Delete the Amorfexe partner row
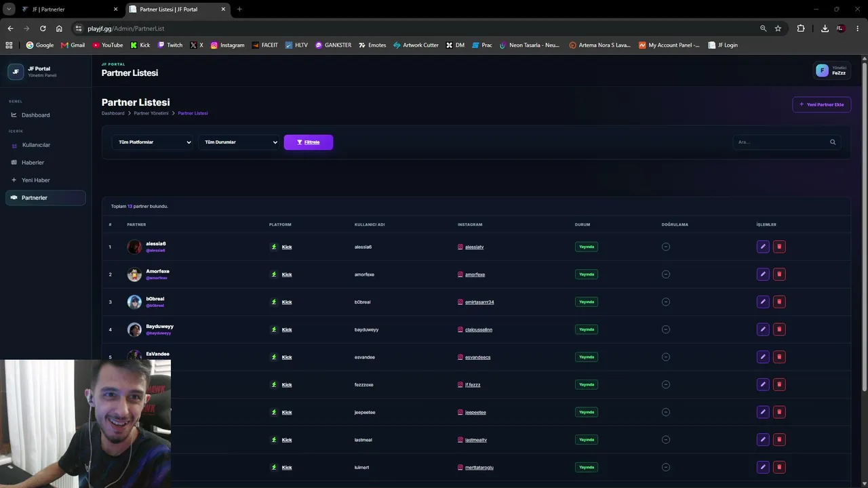This screenshot has height=488, width=868. click(779, 274)
